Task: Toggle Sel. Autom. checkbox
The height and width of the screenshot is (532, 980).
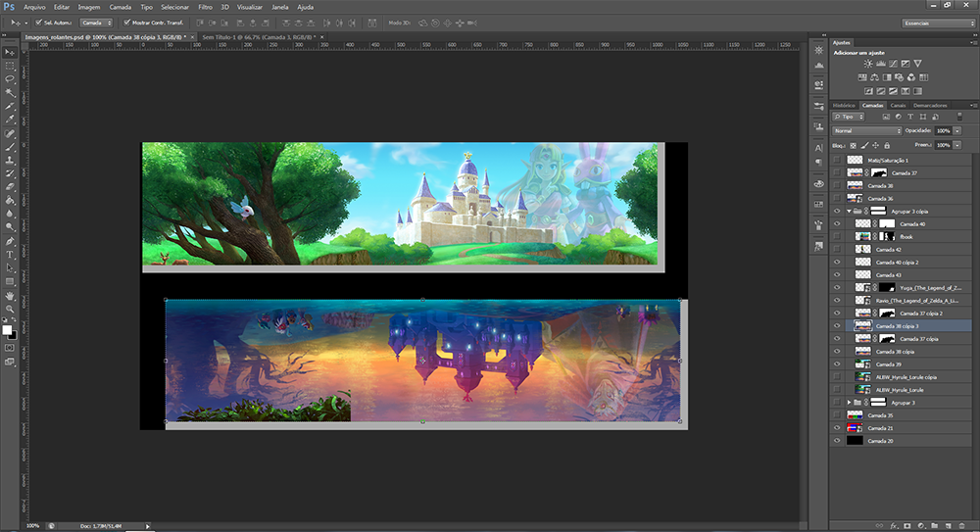Action: [x=39, y=23]
